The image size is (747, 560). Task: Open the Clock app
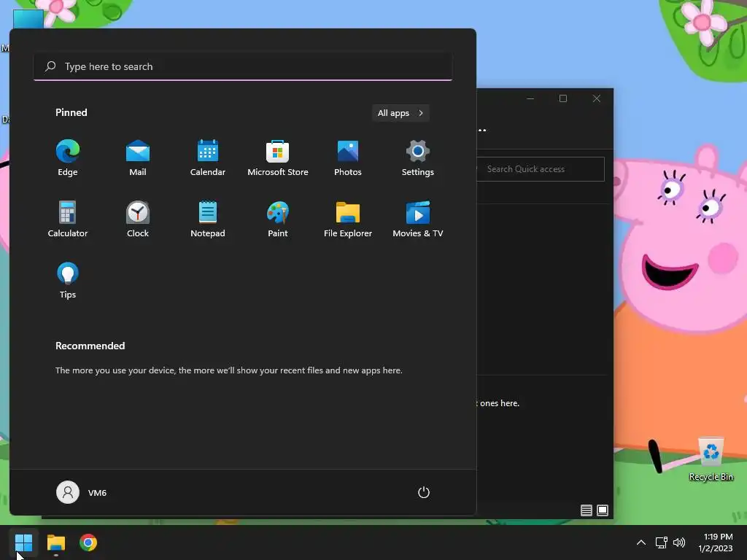pos(138,219)
